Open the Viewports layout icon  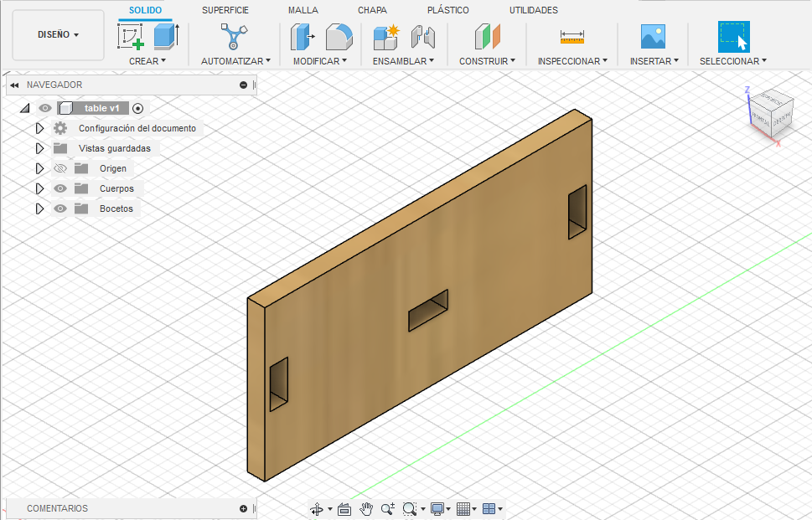[x=489, y=509]
